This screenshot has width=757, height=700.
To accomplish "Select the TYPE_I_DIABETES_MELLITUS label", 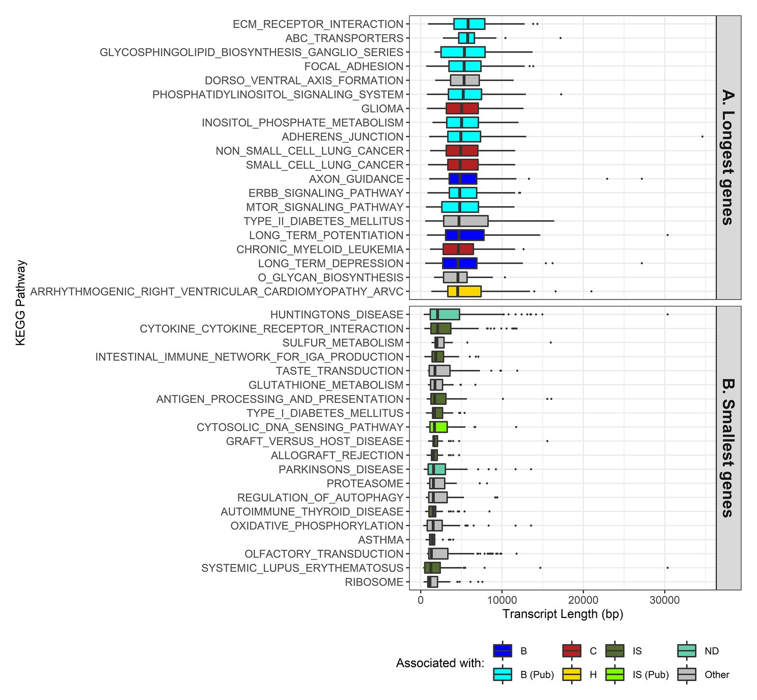I will click(x=325, y=414).
